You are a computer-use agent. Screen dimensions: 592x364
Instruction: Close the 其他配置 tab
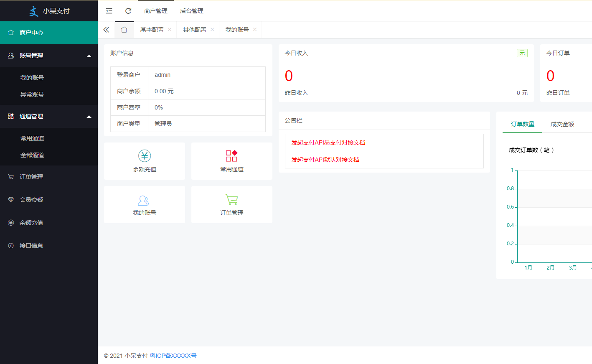click(212, 30)
